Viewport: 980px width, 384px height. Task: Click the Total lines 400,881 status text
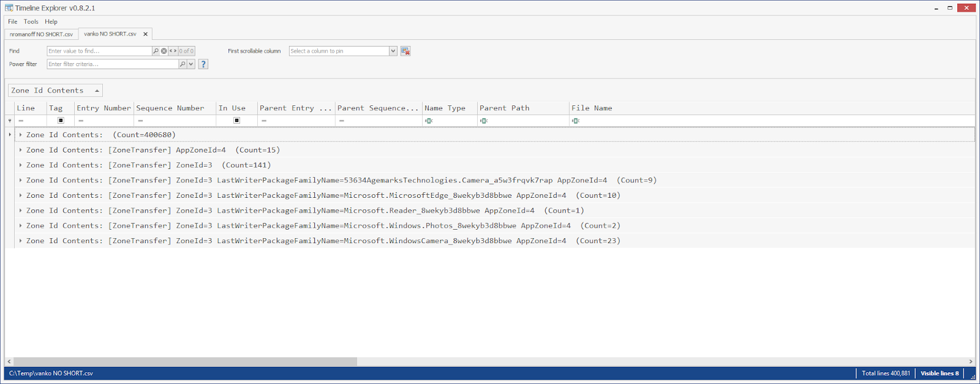(x=886, y=373)
